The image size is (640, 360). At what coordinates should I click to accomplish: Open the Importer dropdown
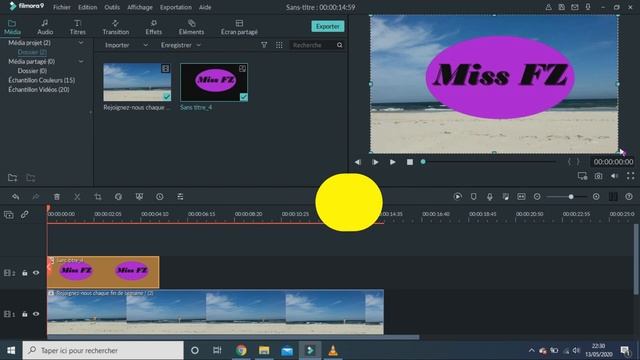(126, 45)
